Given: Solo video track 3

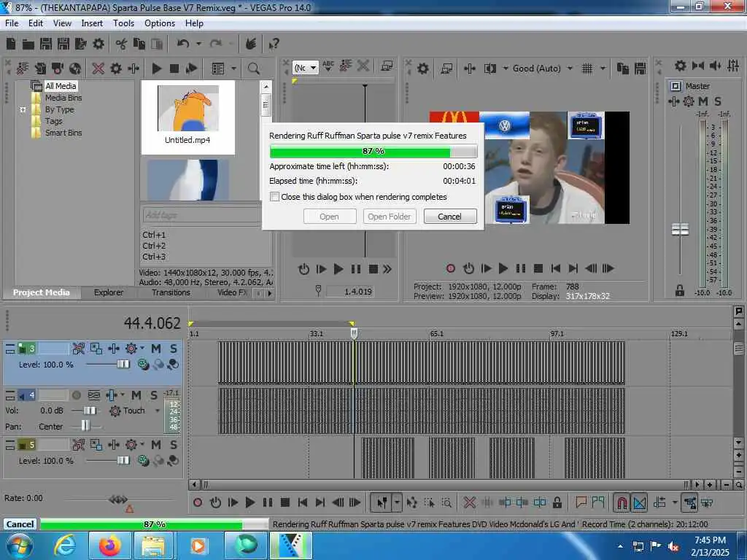Looking at the screenshot, I should point(174,349).
